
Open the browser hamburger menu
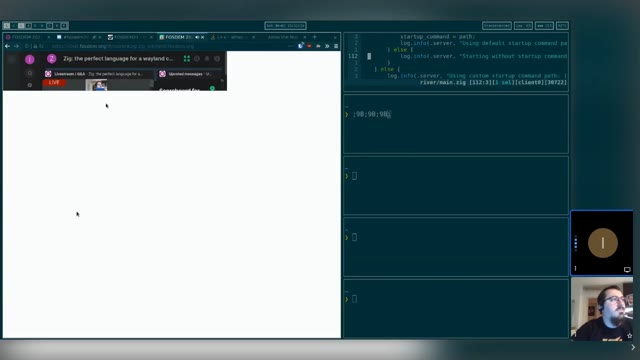(x=336, y=46)
